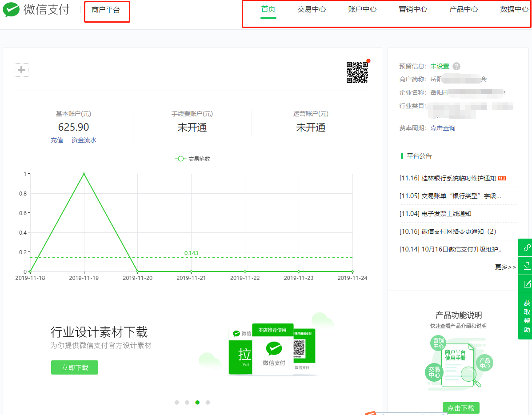The image size is (532, 415).
Task: Open the 电子发票上线通知 announcement
Action: (435, 214)
